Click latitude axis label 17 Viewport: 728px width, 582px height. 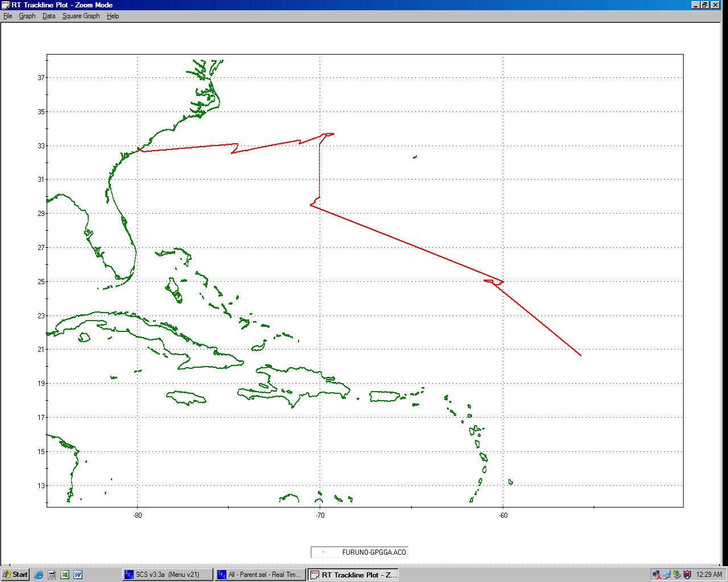point(42,418)
